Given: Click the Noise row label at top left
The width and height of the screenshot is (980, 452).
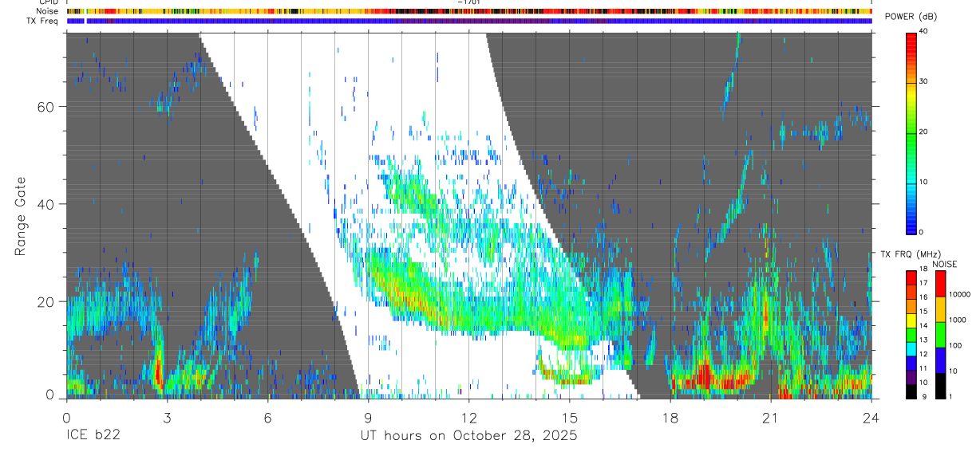Looking at the screenshot, I should tap(48, 11).
